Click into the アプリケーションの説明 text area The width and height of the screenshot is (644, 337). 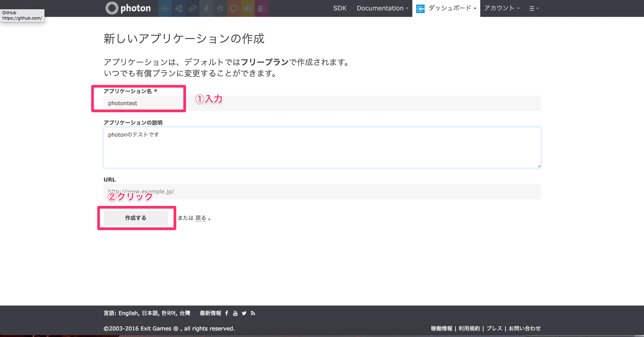click(x=322, y=147)
